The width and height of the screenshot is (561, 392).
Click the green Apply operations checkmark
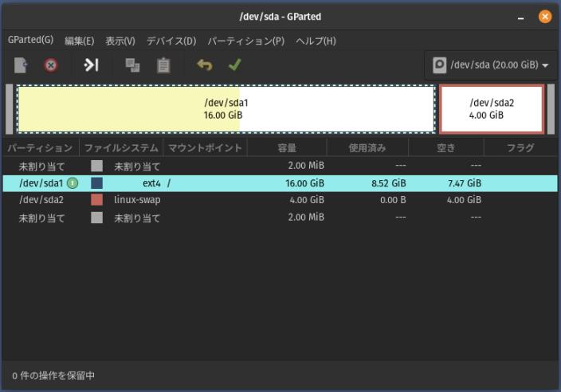click(235, 65)
